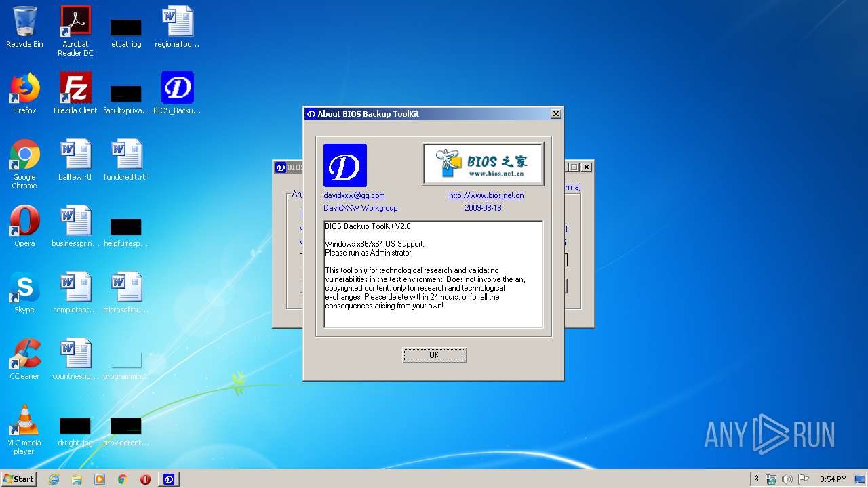Screen dimensions: 868x488
Task: Select the Firefox desktop shortcut
Action: point(24,94)
